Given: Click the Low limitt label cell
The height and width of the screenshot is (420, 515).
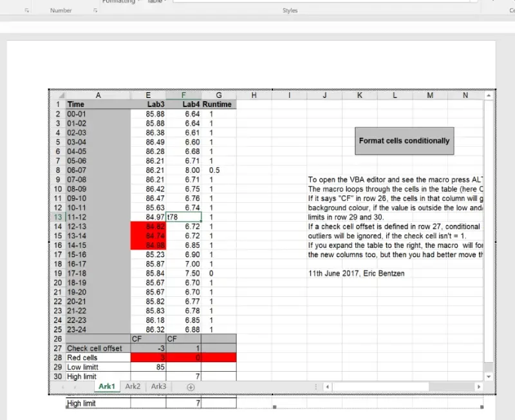Looking at the screenshot, I should pyautogui.click(x=98, y=367).
